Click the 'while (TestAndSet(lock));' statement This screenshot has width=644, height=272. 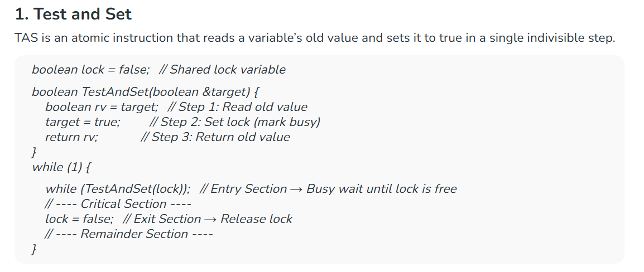(x=118, y=189)
